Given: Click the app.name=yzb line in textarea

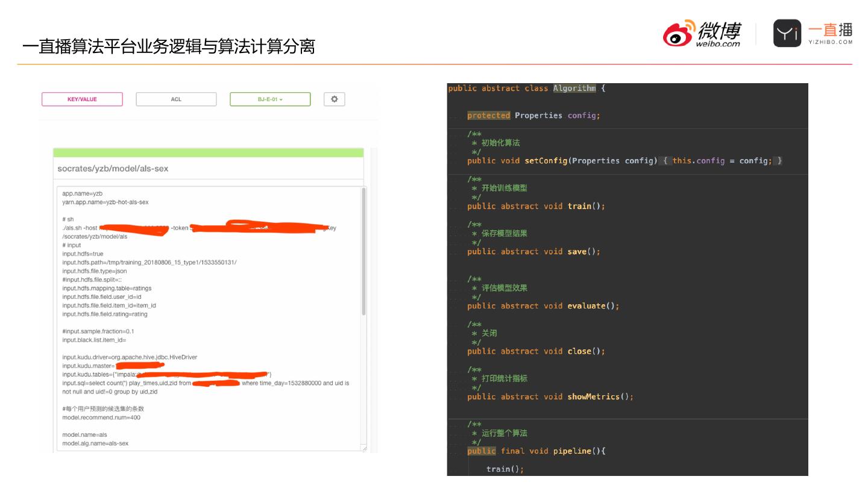Looking at the screenshot, I should 83,194.
